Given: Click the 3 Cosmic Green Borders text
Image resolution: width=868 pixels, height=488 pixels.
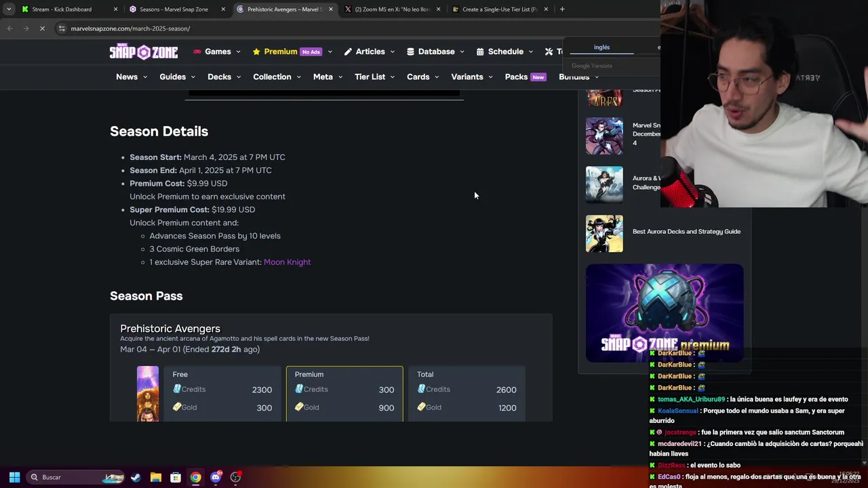Looking at the screenshot, I should click(195, 249).
